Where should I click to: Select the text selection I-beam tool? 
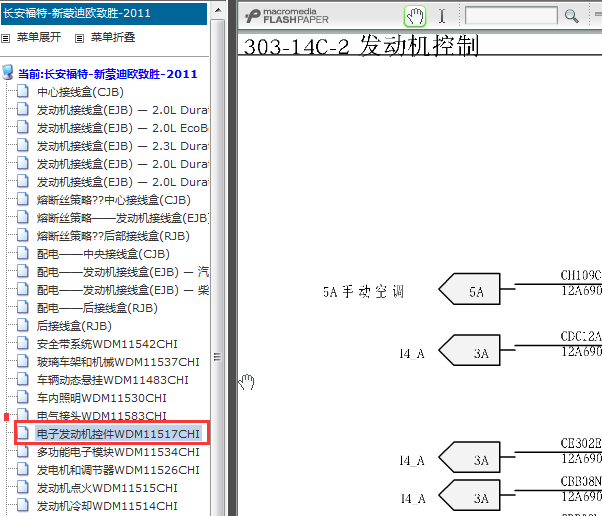[x=442, y=17]
